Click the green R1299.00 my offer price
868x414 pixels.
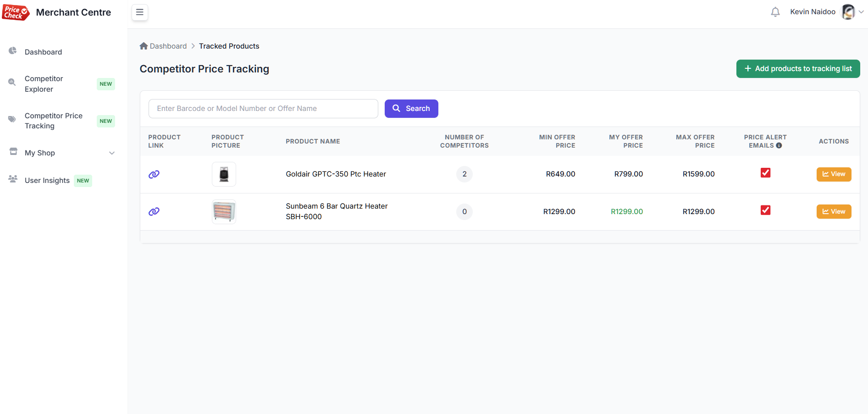click(x=627, y=212)
